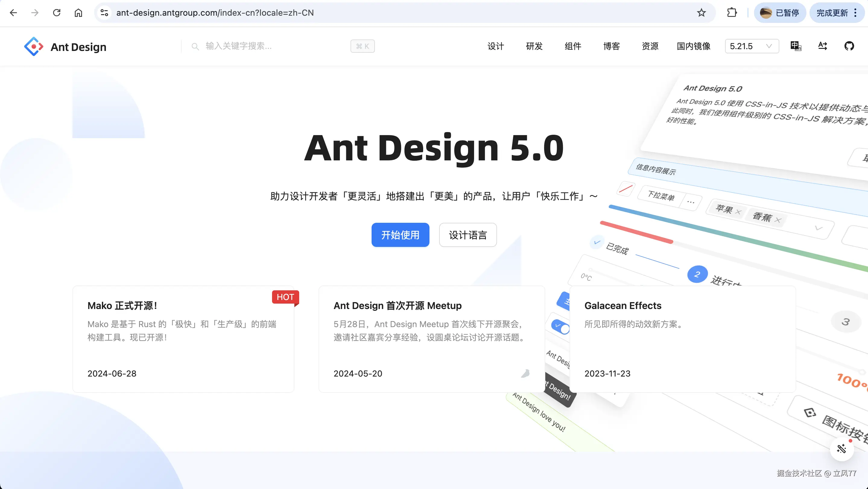Image resolution: width=868 pixels, height=489 pixels.
Task: Toggle the blue switch in the preview
Action: 561,327
